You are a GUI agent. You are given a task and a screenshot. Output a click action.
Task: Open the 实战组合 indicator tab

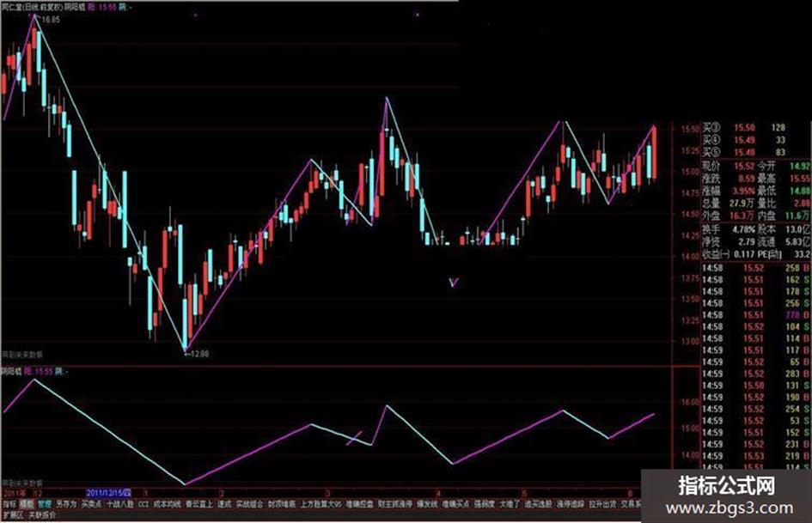(249, 504)
